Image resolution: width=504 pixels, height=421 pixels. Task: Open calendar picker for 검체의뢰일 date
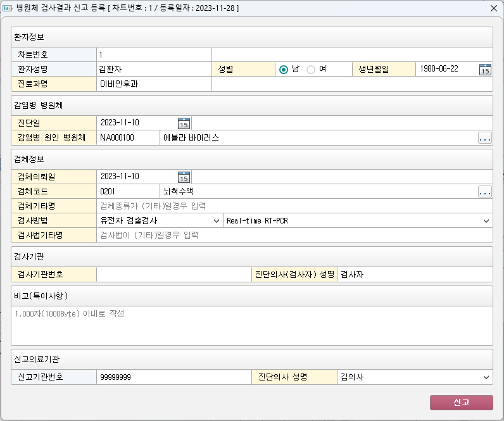[x=184, y=177]
